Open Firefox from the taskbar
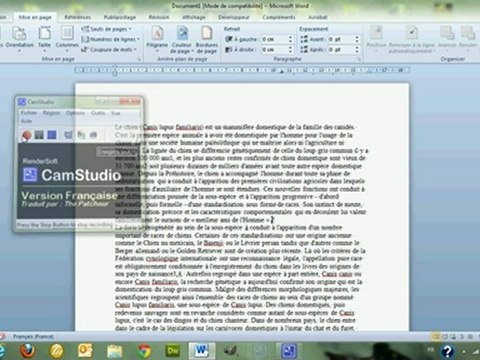480x360 pixels. tap(28, 351)
